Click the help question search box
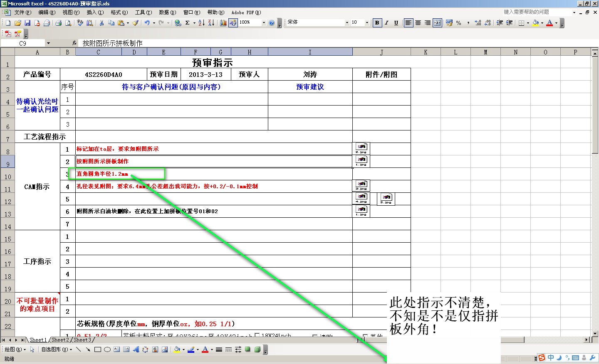Screen dimensions: 599x364 click(x=537, y=12)
